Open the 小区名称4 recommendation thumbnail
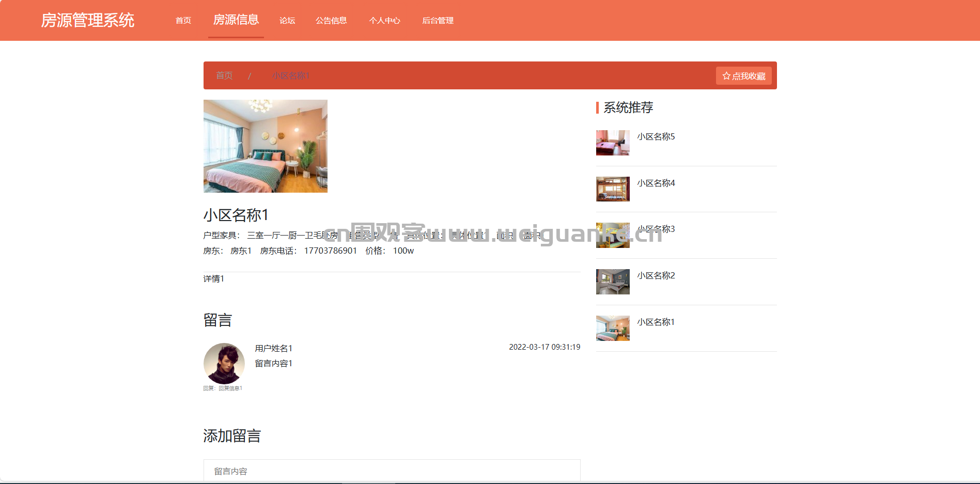This screenshot has width=980, height=484. pyautogui.click(x=613, y=189)
